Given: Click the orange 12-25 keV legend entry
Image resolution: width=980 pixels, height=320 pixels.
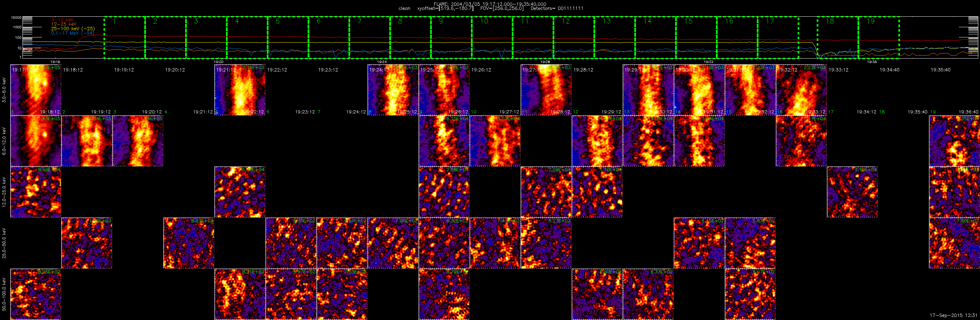Looking at the screenshot, I should pos(64,24).
